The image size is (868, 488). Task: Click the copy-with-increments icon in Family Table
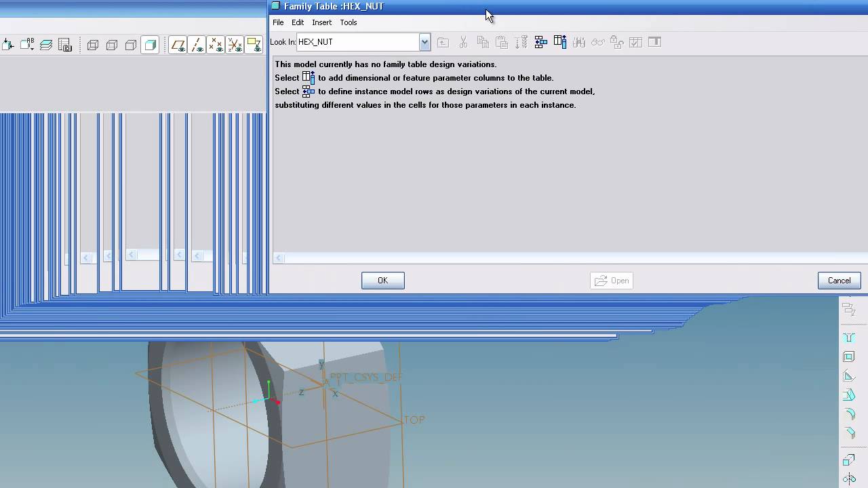[x=521, y=42]
